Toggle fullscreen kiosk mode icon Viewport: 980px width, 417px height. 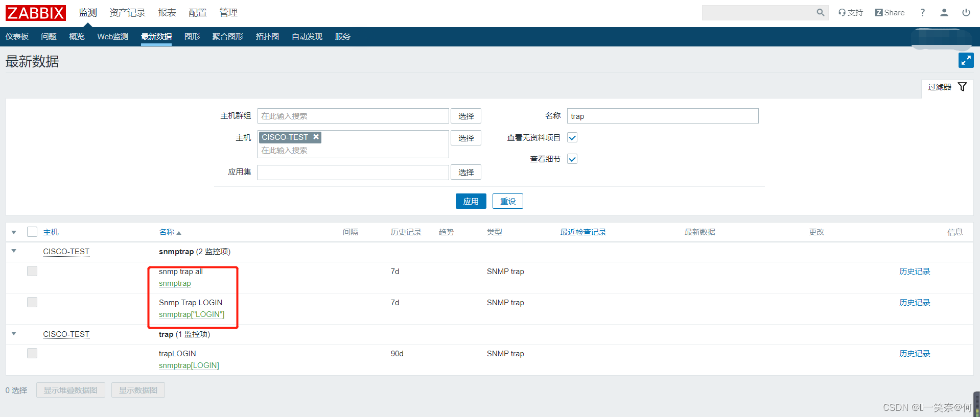pyautogui.click(x=966, y=60)
